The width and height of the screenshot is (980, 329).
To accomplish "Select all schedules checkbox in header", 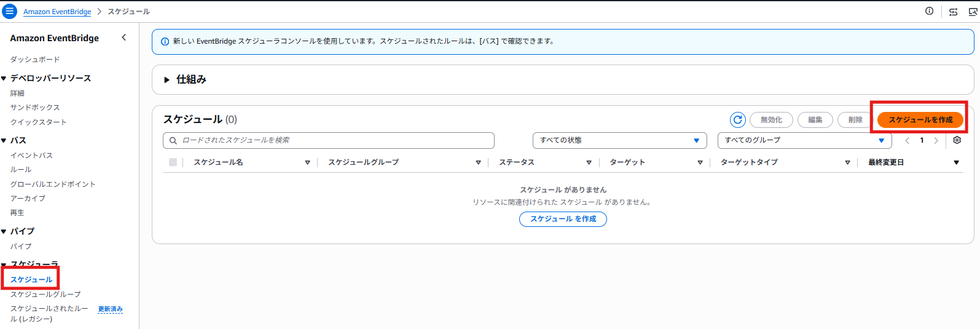I will coord(173,162).
